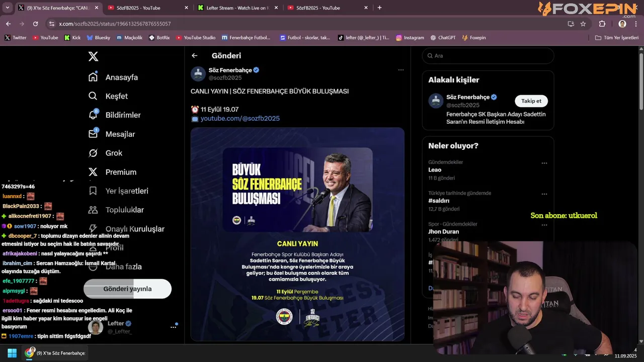Open the X logo home icon
Screen dimensions: 644x362
[x=93, y=56]
